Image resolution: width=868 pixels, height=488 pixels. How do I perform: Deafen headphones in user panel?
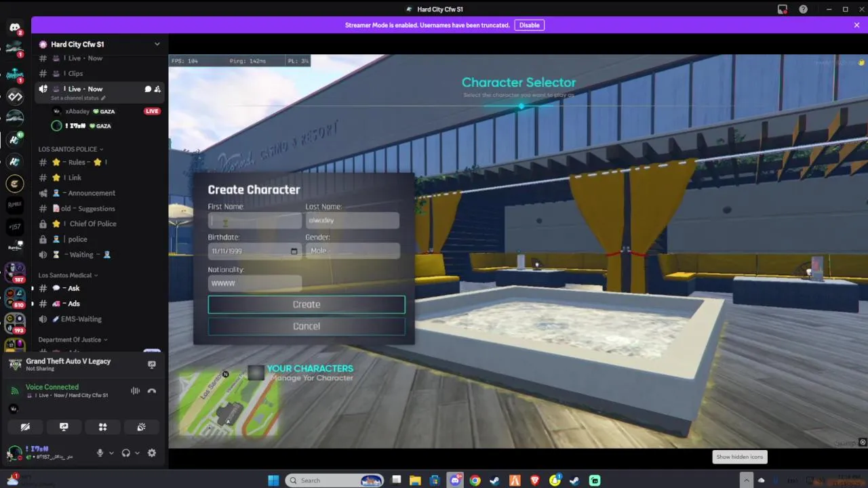click(x=125, y=453)
